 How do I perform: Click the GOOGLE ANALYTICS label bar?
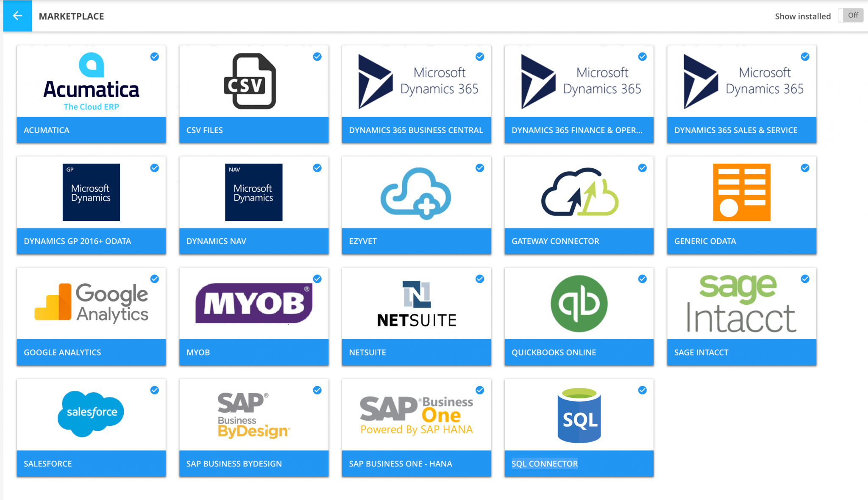(x=91, y=352)
